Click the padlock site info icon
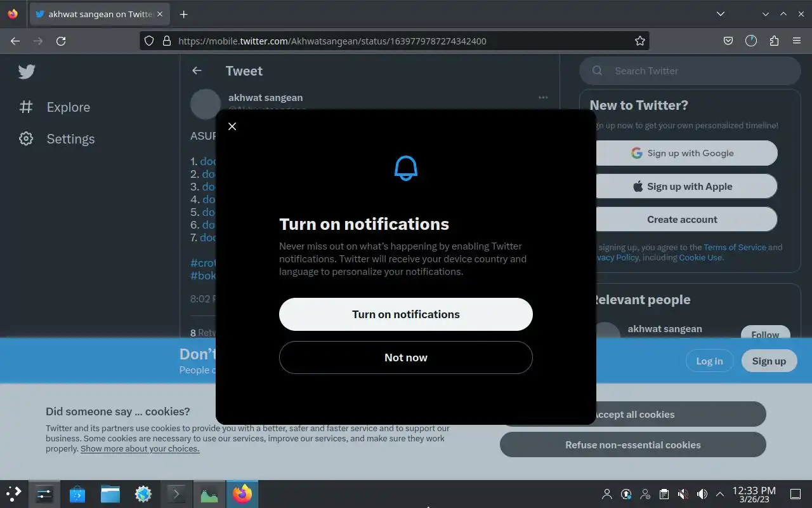Image resolution: width=812 pixels, height=508 pixels. [x=167, y=41]
